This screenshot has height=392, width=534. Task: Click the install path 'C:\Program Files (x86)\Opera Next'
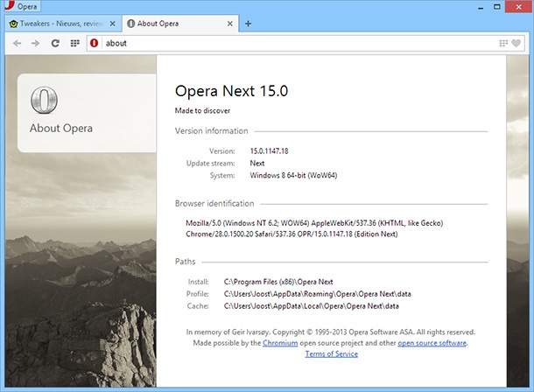[278, 282]
